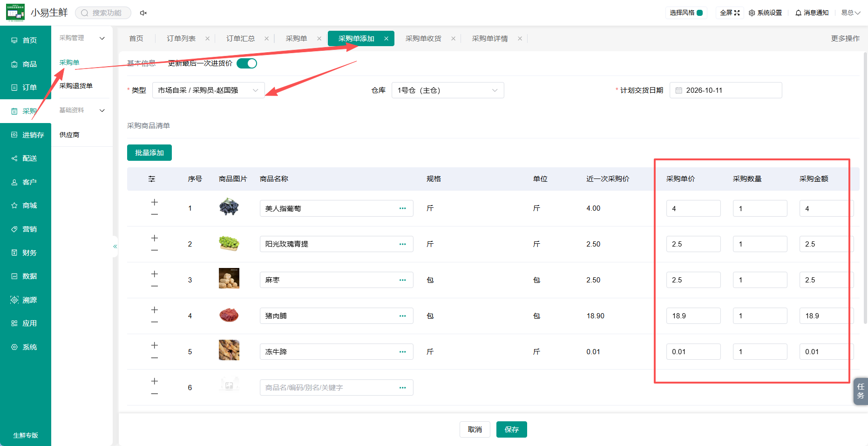Close the 采购单添加 tab

[x=387, y=39]
